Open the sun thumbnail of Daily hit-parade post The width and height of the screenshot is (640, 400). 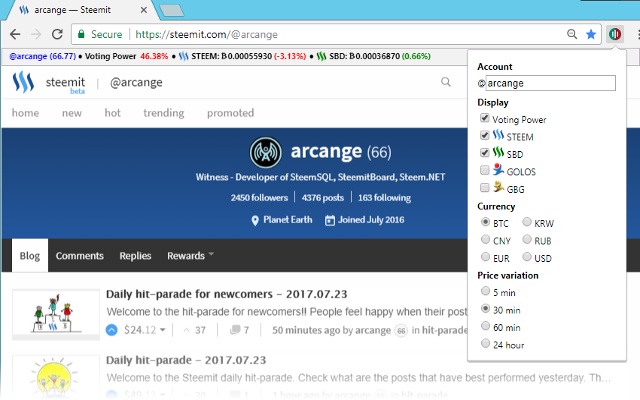coord(54,378)
